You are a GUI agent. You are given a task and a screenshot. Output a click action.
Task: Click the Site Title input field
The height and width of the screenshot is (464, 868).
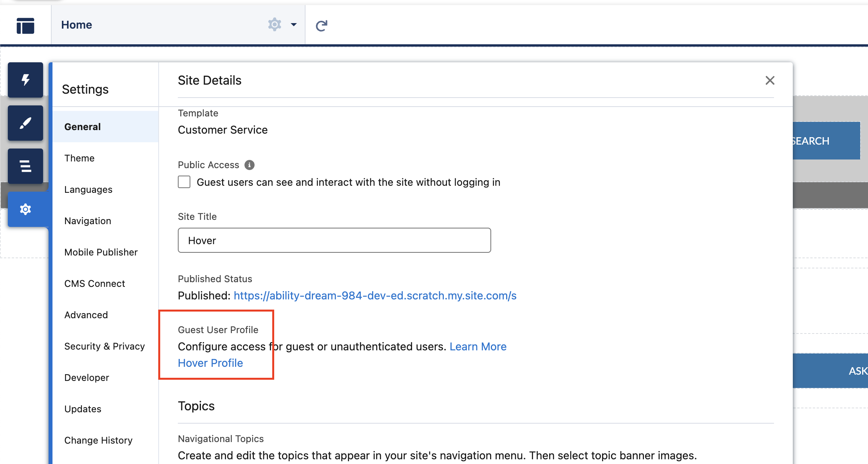[x=334, y=240]
